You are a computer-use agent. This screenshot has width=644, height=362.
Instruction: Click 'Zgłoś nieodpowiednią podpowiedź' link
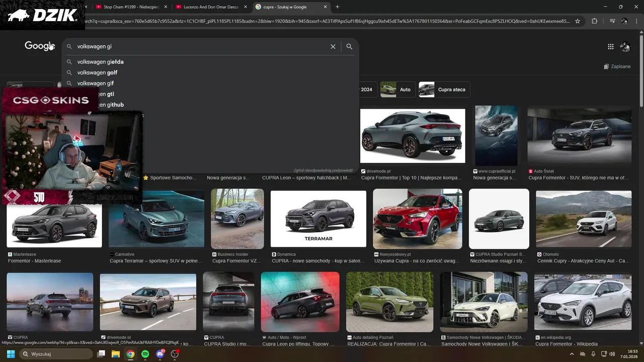coord(323,170)
